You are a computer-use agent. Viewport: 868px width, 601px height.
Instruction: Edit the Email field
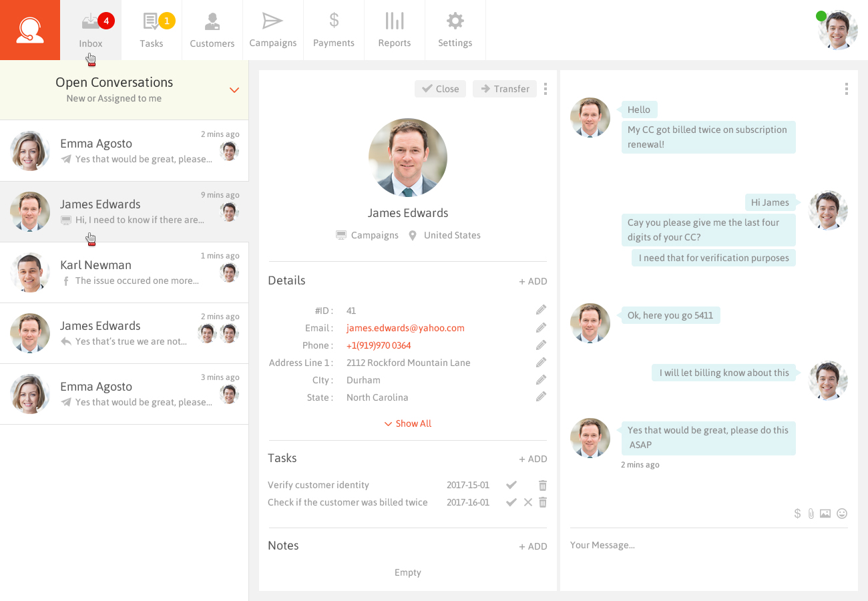coord(541,327)
